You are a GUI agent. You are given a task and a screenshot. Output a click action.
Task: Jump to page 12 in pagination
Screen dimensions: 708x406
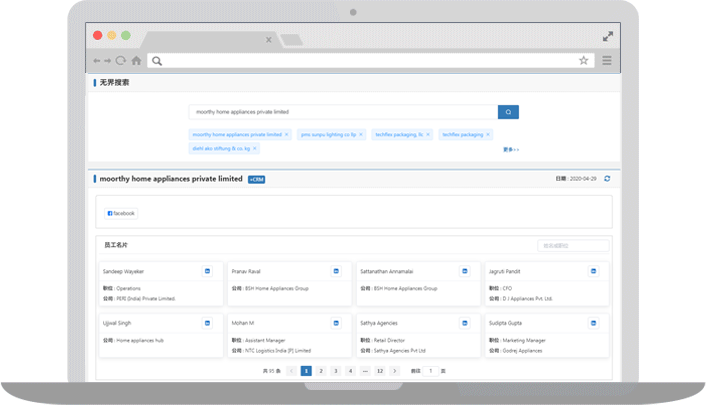[380, 371]
